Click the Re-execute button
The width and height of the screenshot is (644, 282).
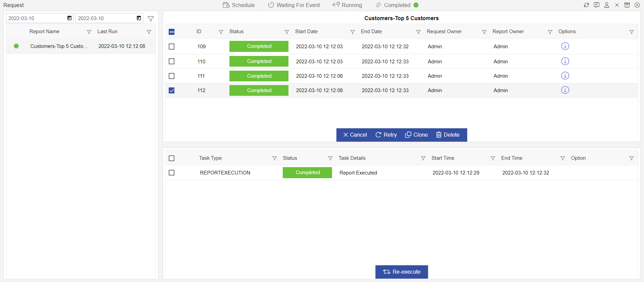click(x=401, y=272)
